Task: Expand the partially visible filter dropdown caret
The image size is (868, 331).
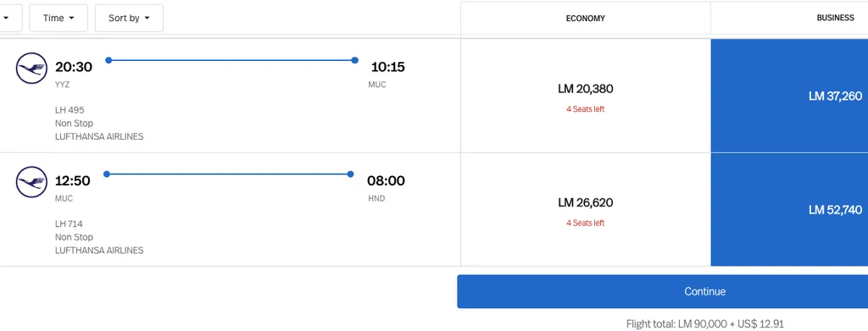Action: [6, 19]
